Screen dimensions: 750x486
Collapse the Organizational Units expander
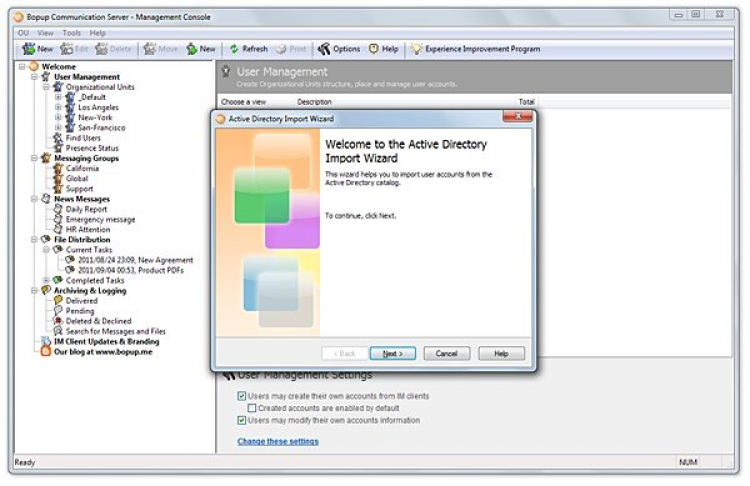click(46, 87)
